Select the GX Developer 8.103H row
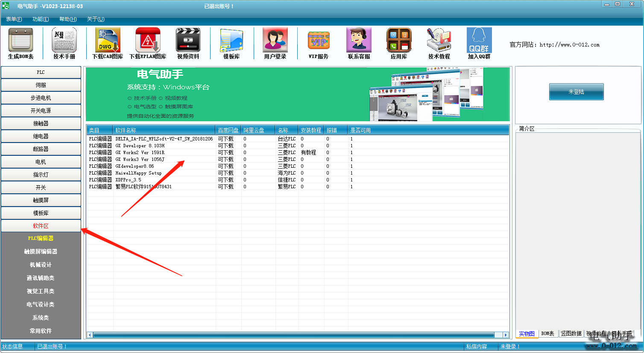The height and width of the screenshot is (353, 644). coord(298,146)
